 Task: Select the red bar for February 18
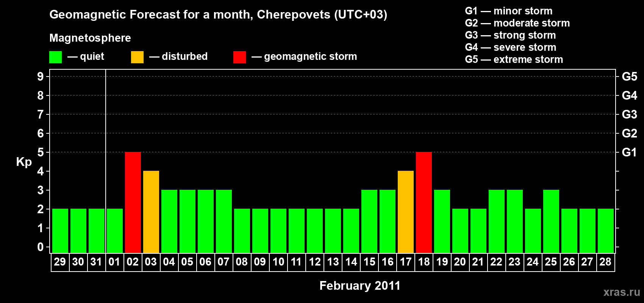pos(424,203)
